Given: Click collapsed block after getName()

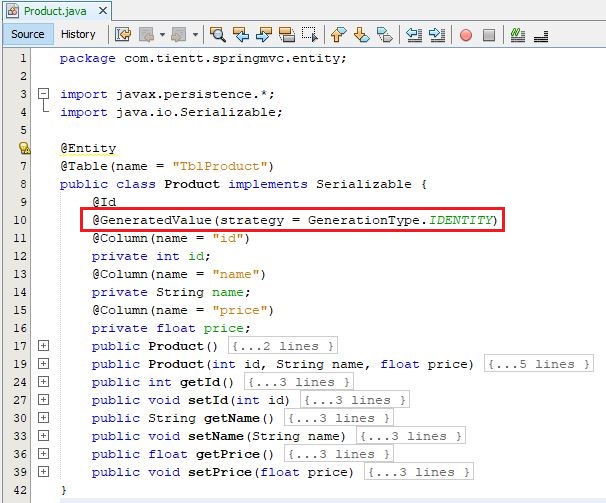Looking at the screenshot, I should point(339,418).
